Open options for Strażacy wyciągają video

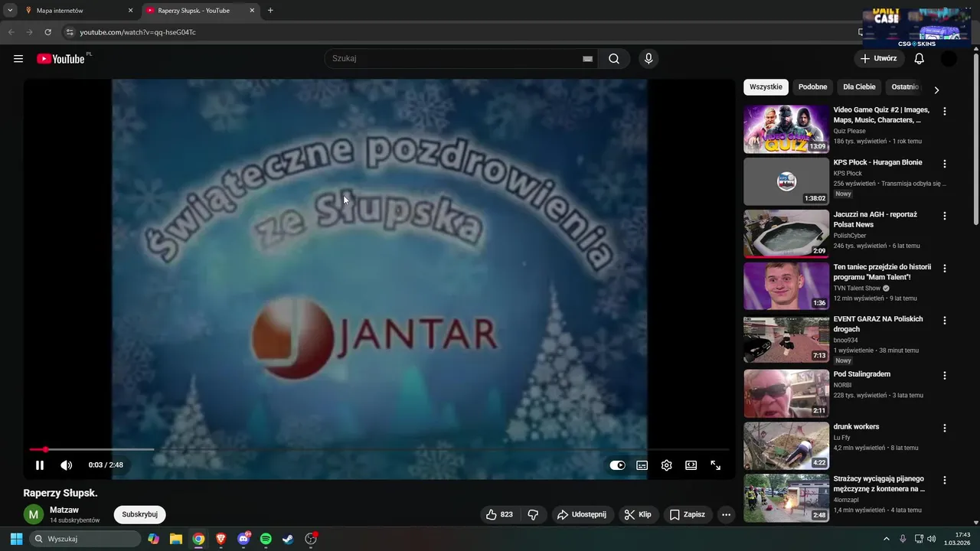[945, 481]
